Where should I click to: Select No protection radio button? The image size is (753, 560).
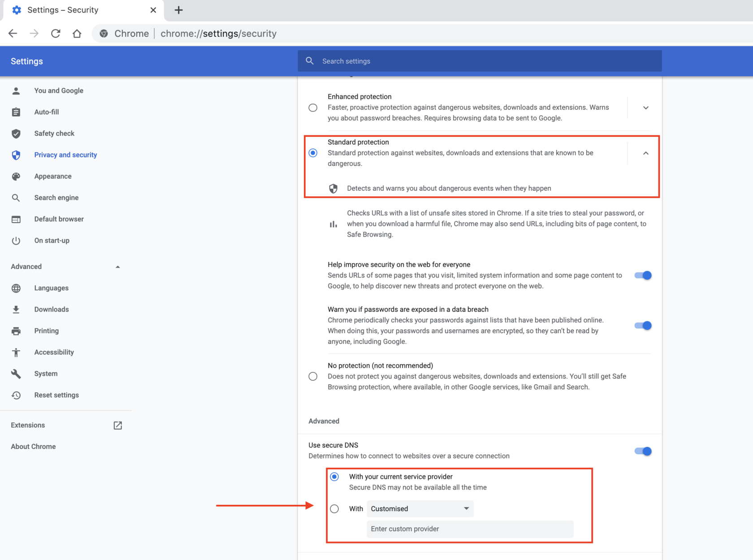[x=313, y=376]
